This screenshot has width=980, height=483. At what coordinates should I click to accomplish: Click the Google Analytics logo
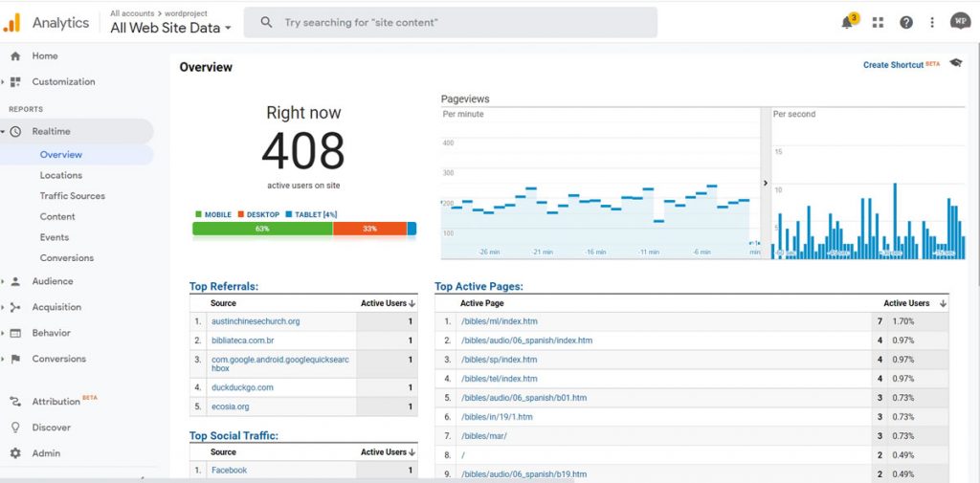[11, 22]
